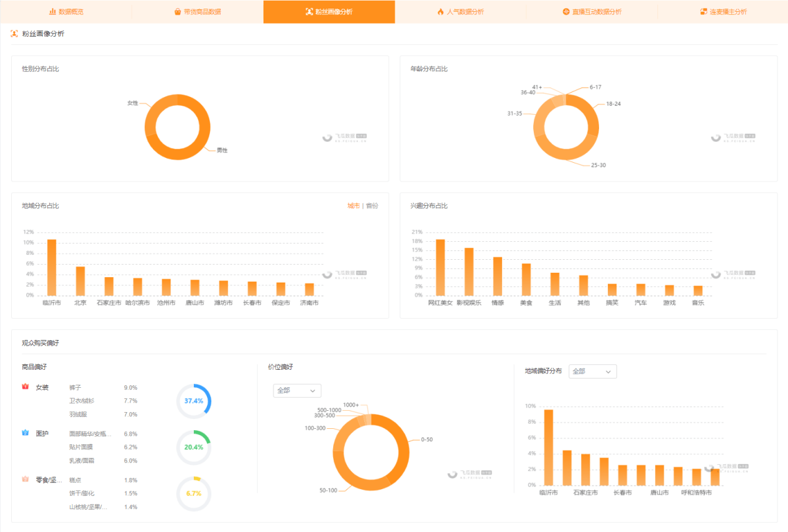Click the 贴片面膜 item under 面护
The width and height of the screenshot is (788, 532).
click(81, 447)
